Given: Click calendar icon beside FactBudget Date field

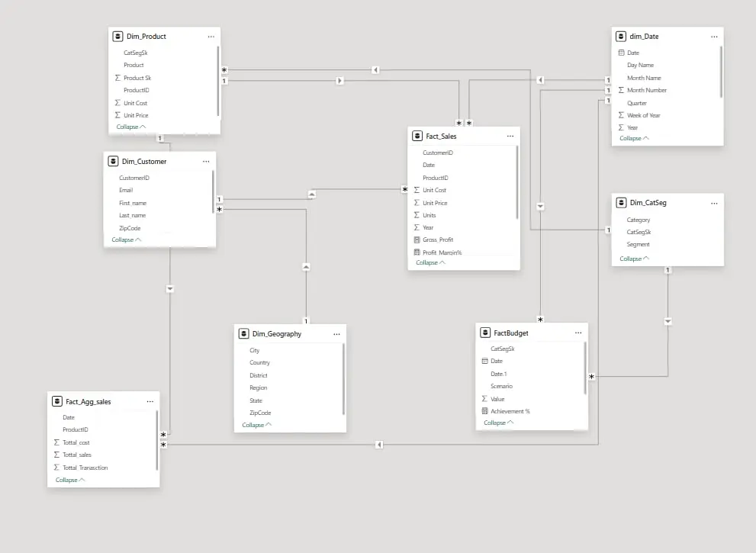Looking at the screenshot, I should point(485,361).
